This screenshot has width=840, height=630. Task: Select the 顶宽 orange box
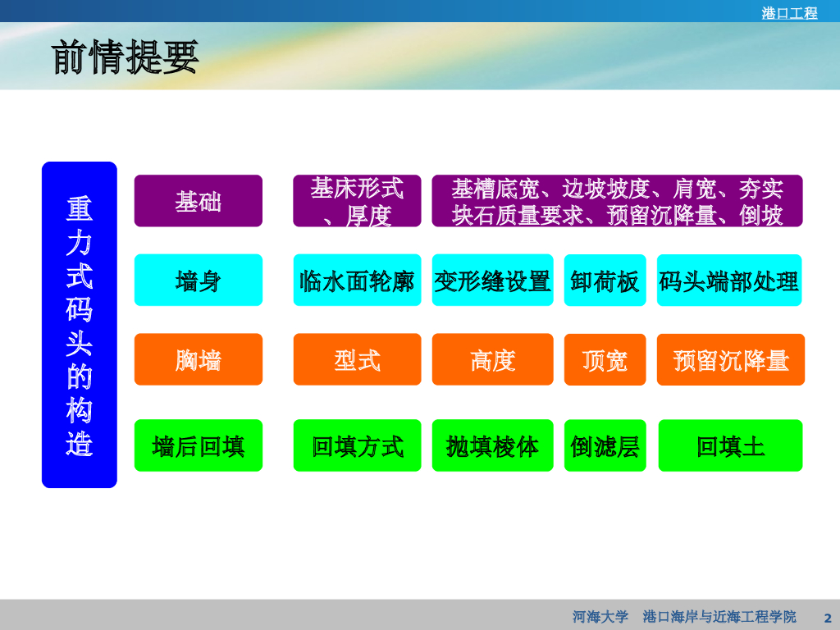coord(605,359)
